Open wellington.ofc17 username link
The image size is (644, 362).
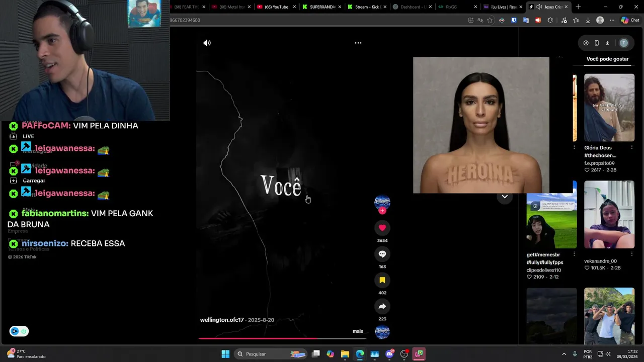(x=222, y=320)
